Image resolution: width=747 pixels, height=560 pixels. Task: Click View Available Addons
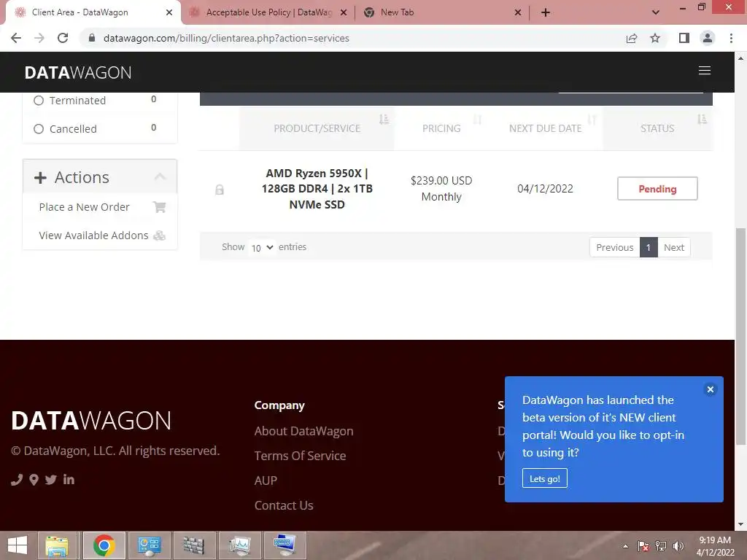[93, 236]
